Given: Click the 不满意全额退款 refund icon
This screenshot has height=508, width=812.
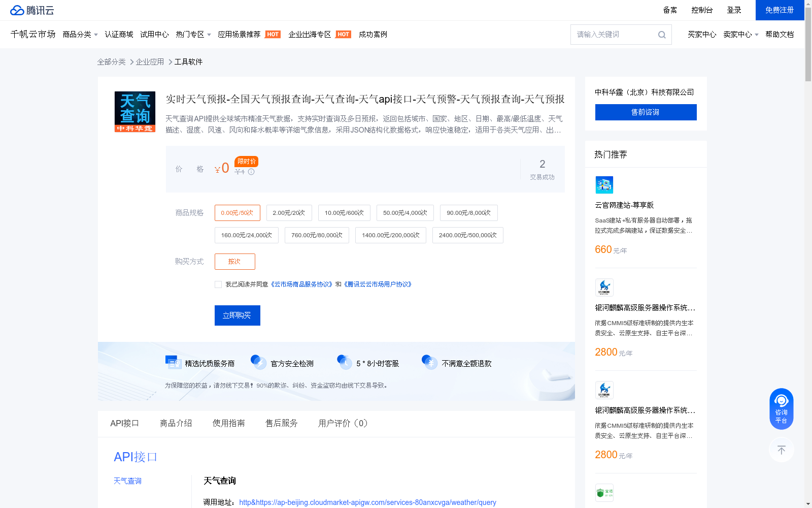Looking at the screenshot, I should (x=430, y=362).
